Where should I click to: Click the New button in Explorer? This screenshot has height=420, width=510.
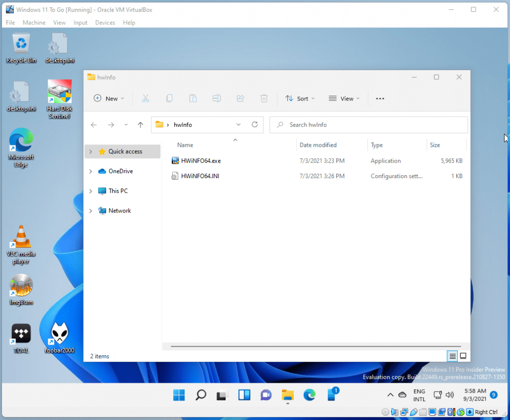[109, 99]
